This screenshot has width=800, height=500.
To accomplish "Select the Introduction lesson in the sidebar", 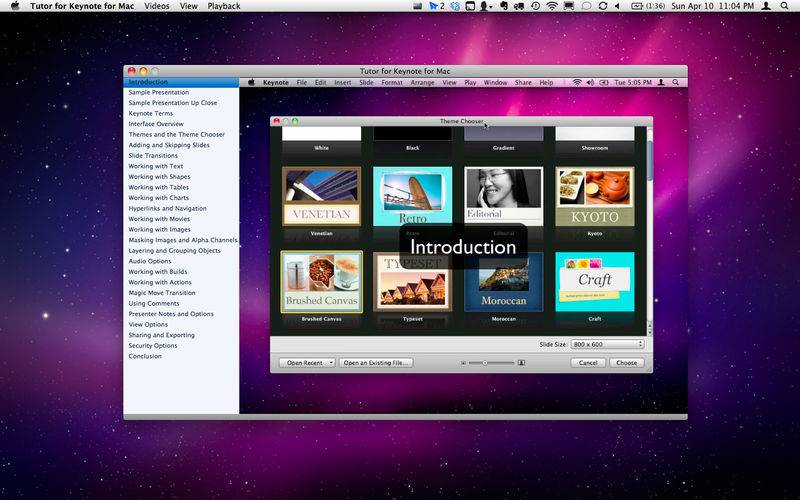I will click(x=181, y=82).
